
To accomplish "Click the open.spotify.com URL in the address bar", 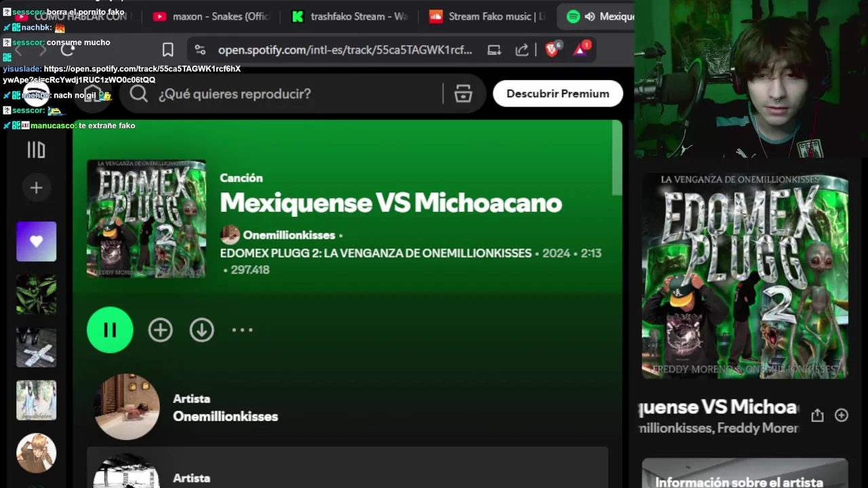I will click(x=345, y=49).
